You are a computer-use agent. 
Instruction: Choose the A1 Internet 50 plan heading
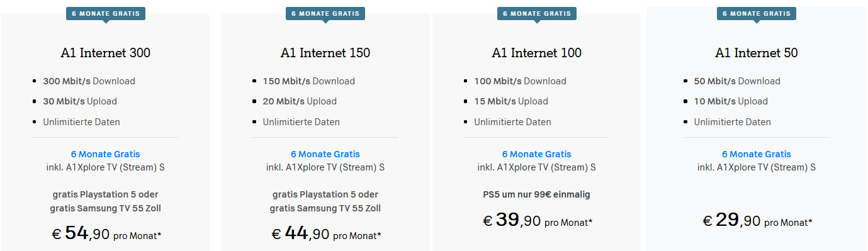coord(756,53)
